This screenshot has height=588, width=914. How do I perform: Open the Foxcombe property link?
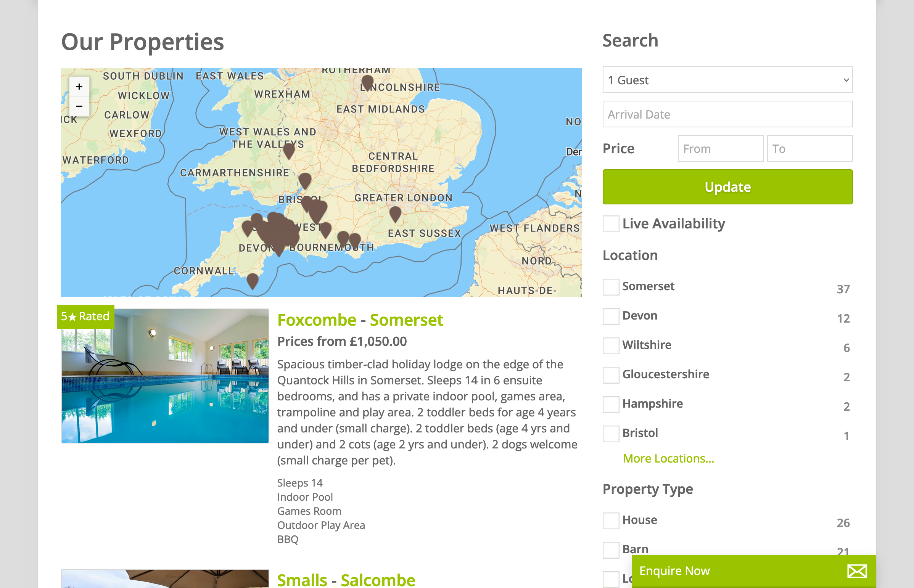click(x=317, y=320)
